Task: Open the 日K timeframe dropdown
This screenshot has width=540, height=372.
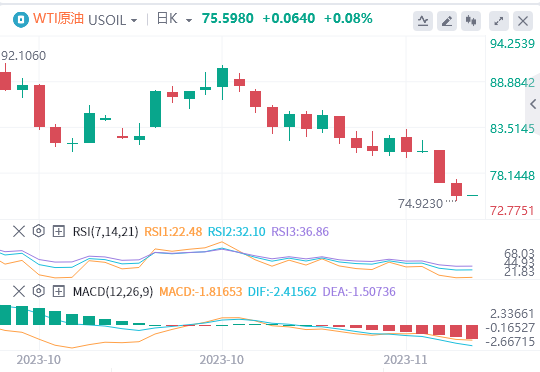Action: pos(174,19)
